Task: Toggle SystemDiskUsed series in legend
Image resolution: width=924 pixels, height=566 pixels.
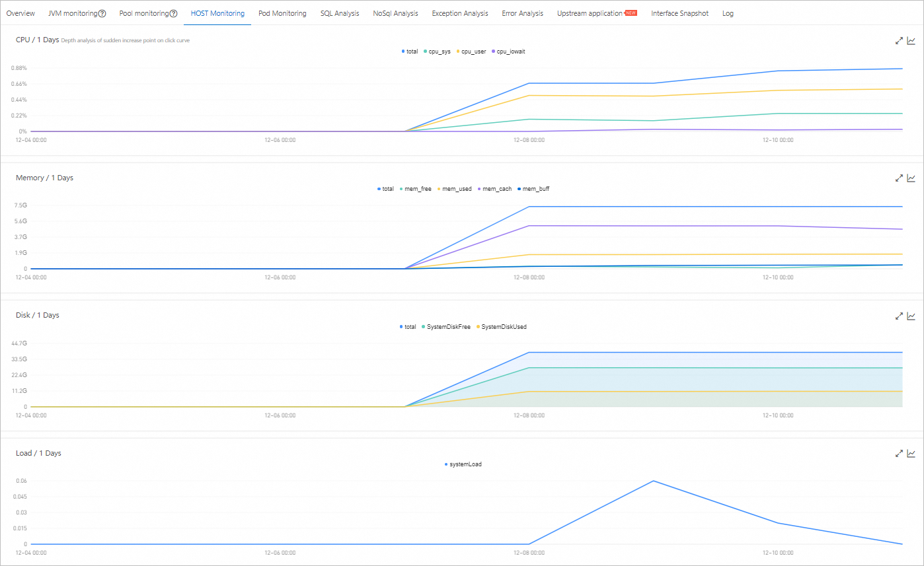Action: (x=501, y=327)
